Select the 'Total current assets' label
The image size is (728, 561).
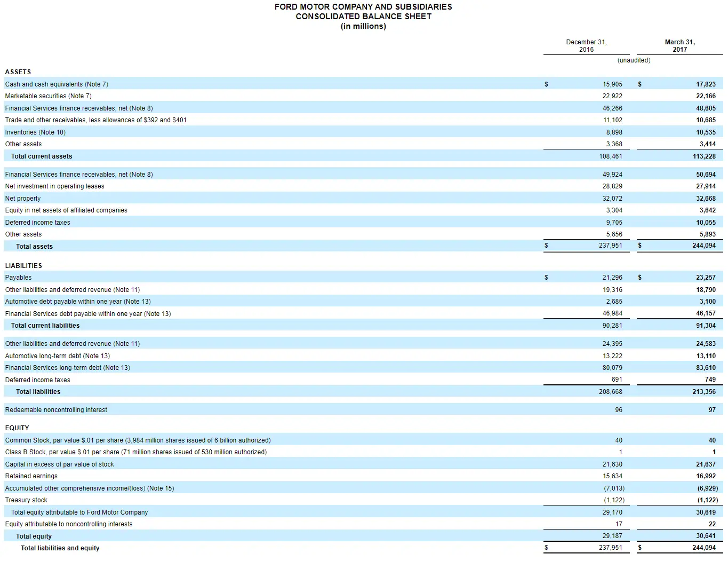point(42,156)
